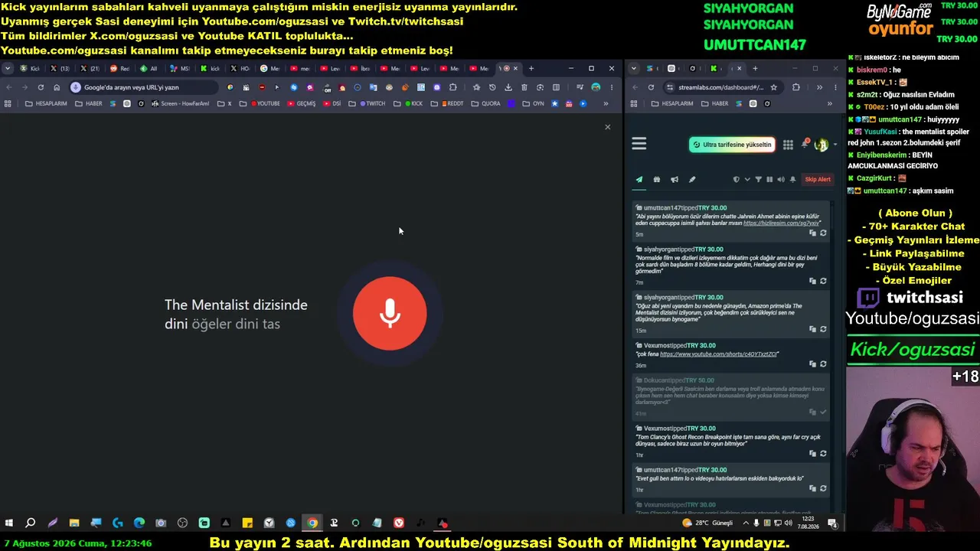
Task: Open the taskbar clock showing 12:23
Action: 808,523
